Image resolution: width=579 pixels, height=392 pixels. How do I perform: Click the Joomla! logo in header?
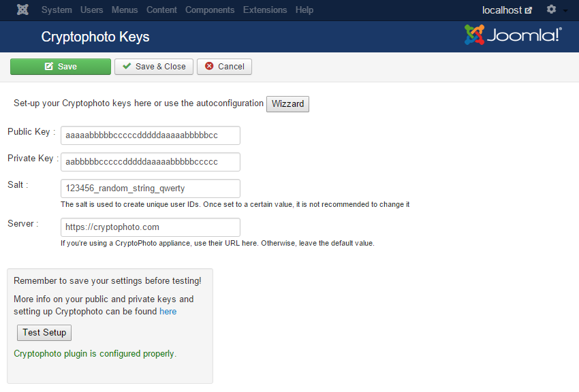coord(513,35)
